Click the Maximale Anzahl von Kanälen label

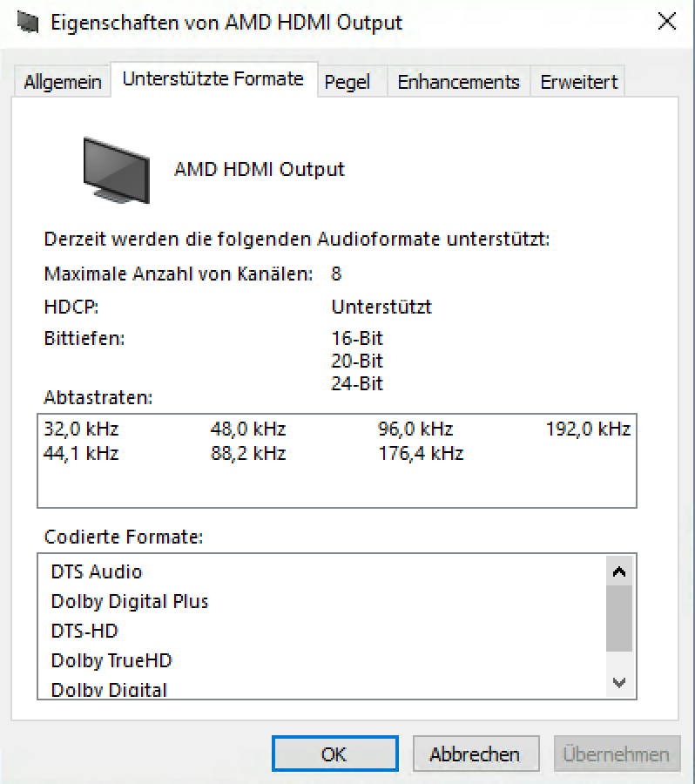tap(179, 274)
